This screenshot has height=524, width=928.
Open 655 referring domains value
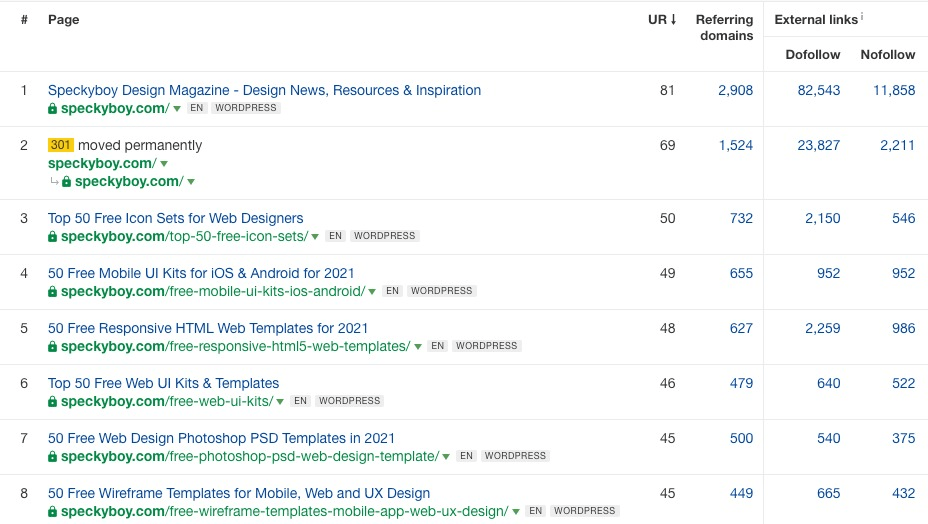[741, 273]
